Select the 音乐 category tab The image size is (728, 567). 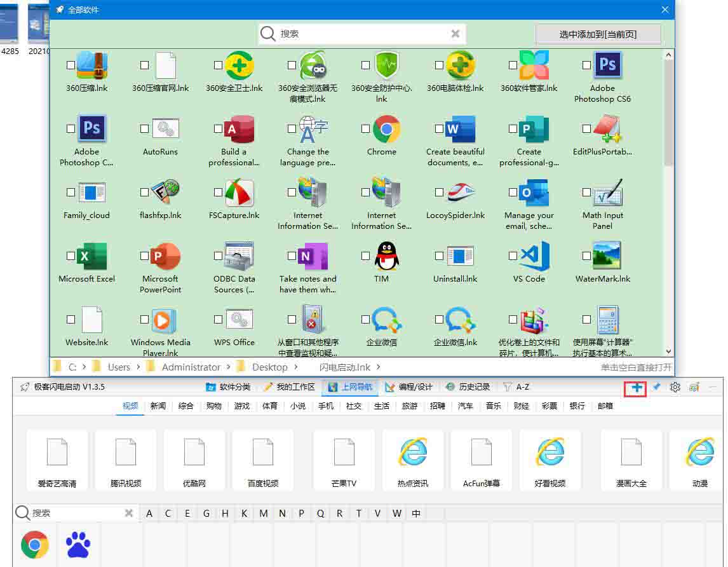point(493,406)
